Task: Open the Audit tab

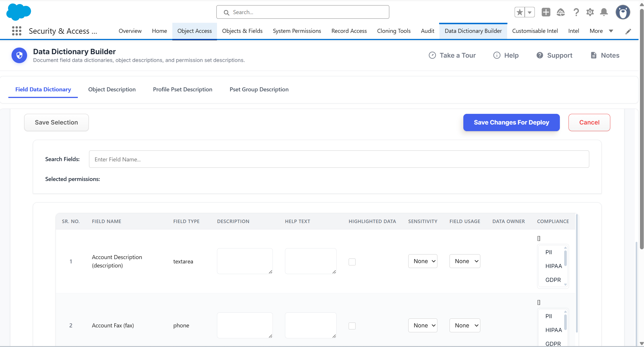Action: [x=427, y=31]
